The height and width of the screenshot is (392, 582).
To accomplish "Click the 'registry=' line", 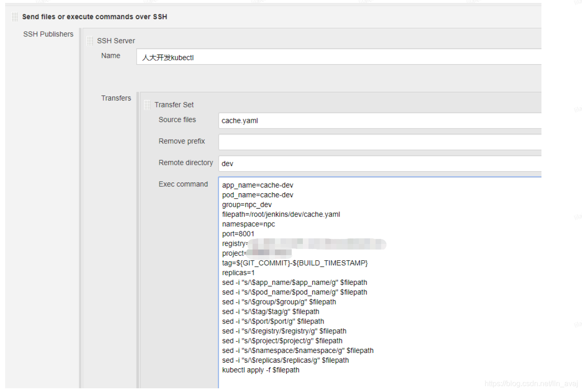I will [304, 243].
